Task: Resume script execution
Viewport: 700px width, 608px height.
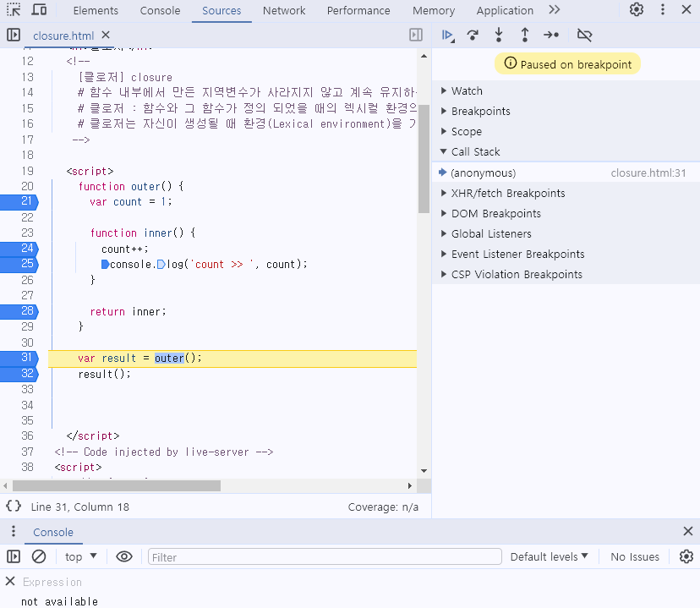Action: 447,35
